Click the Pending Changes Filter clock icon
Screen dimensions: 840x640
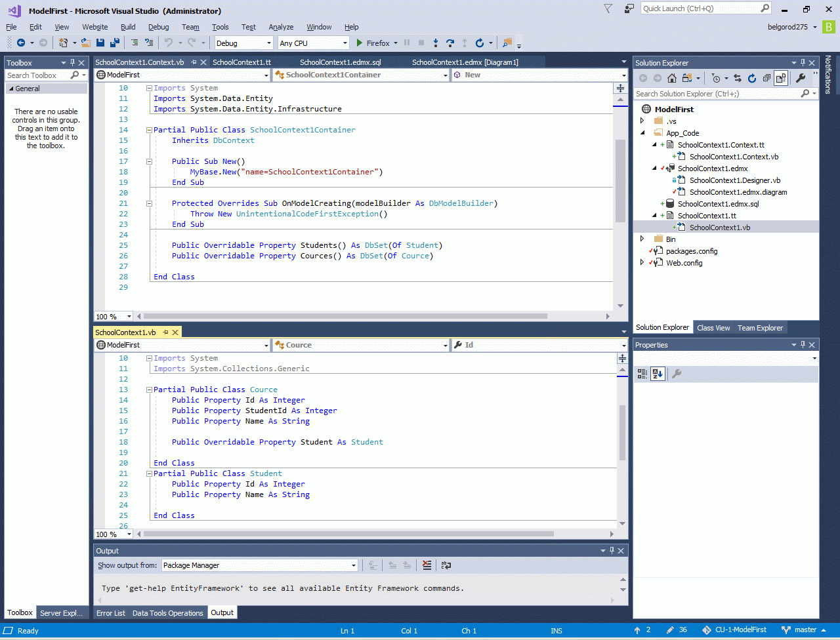tap(716, 78)
